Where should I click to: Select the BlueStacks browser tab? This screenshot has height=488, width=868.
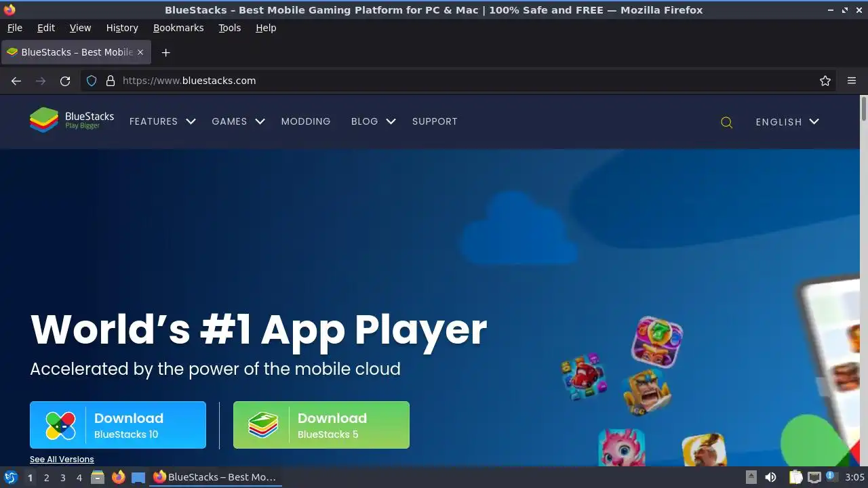coord(76,52)
